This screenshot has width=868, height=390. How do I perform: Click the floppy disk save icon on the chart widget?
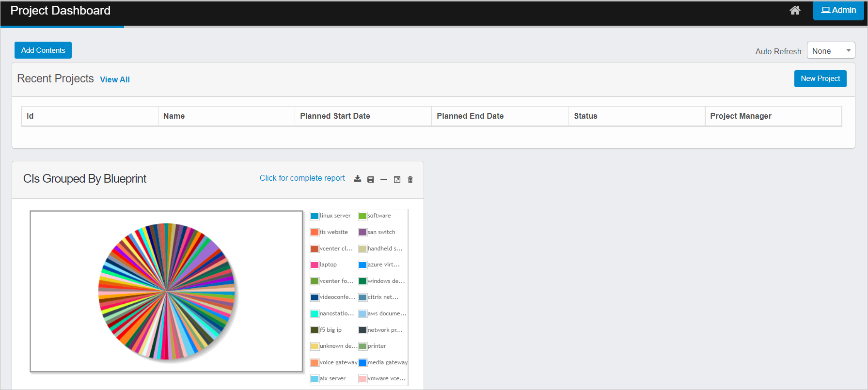click(x=370, y=179)
